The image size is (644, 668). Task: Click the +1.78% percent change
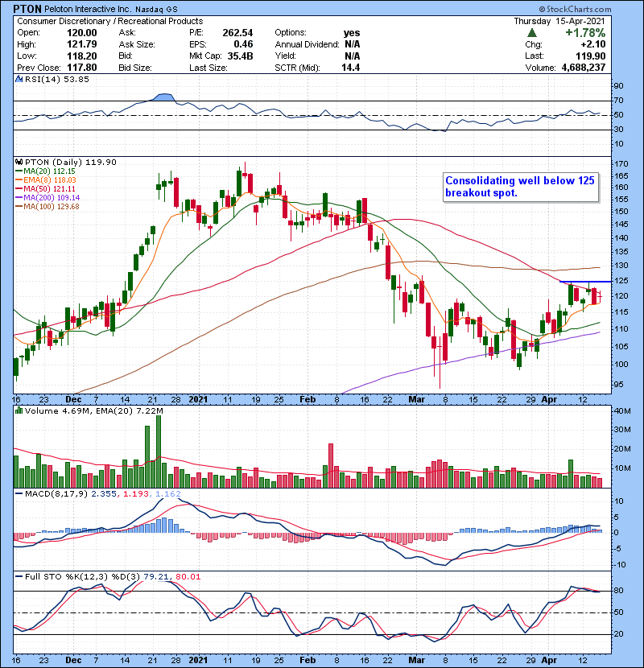[585, 33]
